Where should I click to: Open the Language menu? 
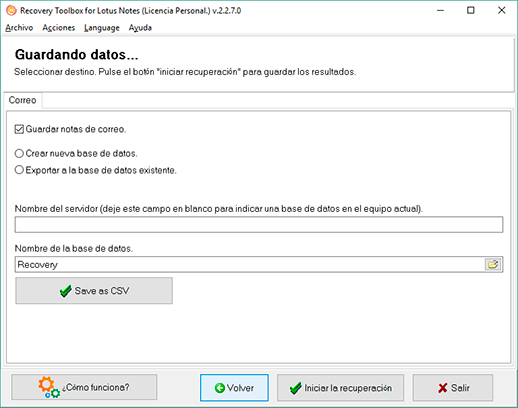[102, 28]
